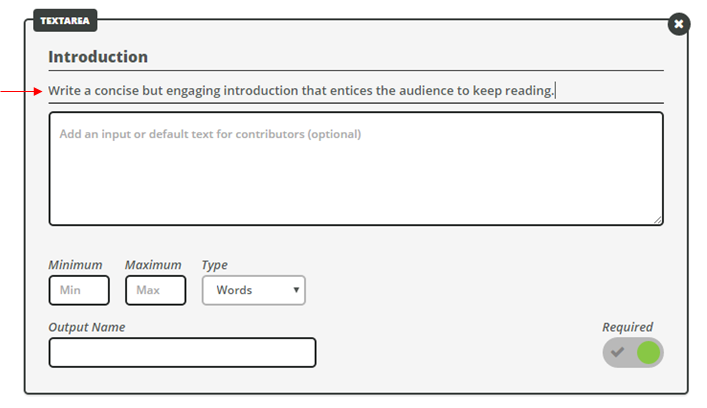Image resolution: width=707 pixels, height=408 pixels.
Task: Place cursor in the 'Write a concise' instruction line
Action: click(356, 91)
